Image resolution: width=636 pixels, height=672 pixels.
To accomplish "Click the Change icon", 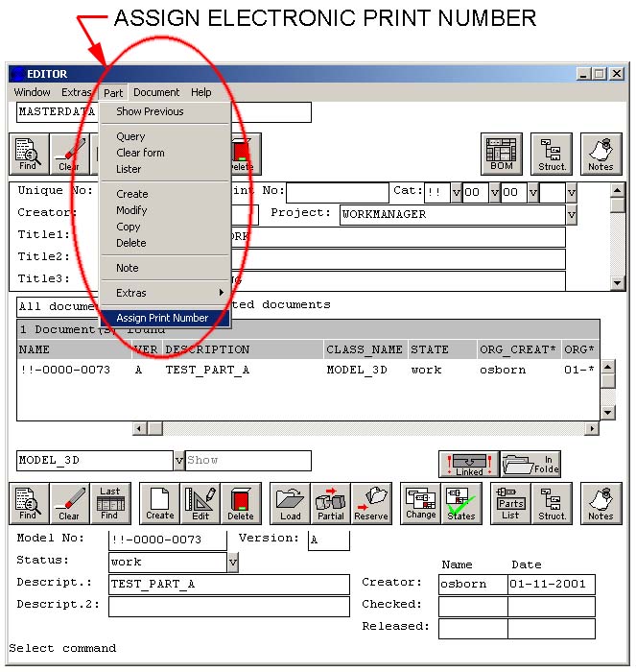I will click(420, 503).
